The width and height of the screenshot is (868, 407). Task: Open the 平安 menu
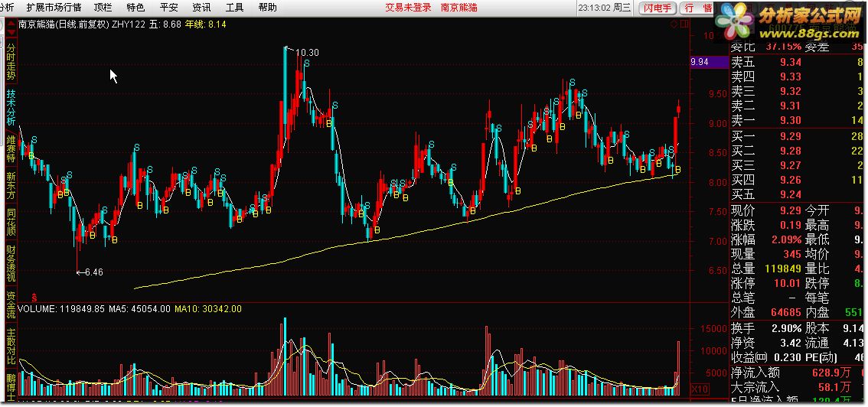tap(169, 8)
